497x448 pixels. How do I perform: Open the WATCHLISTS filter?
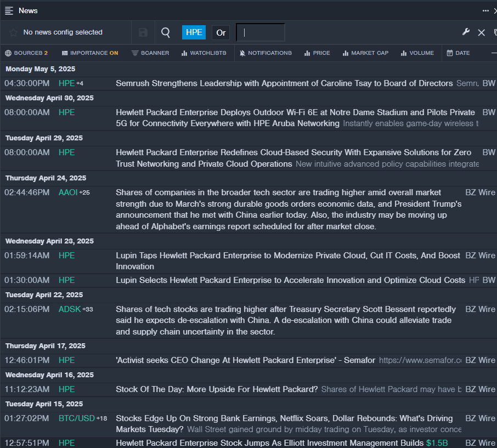204,53
